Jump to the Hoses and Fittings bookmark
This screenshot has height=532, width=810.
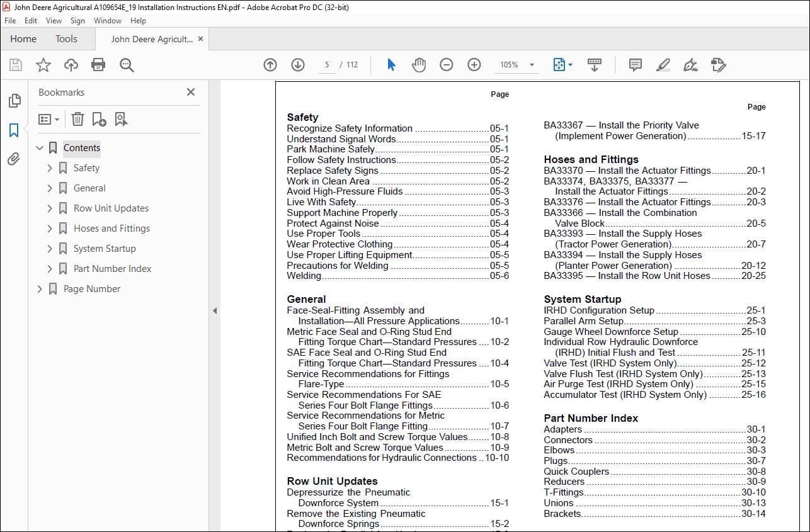(111, 229)
